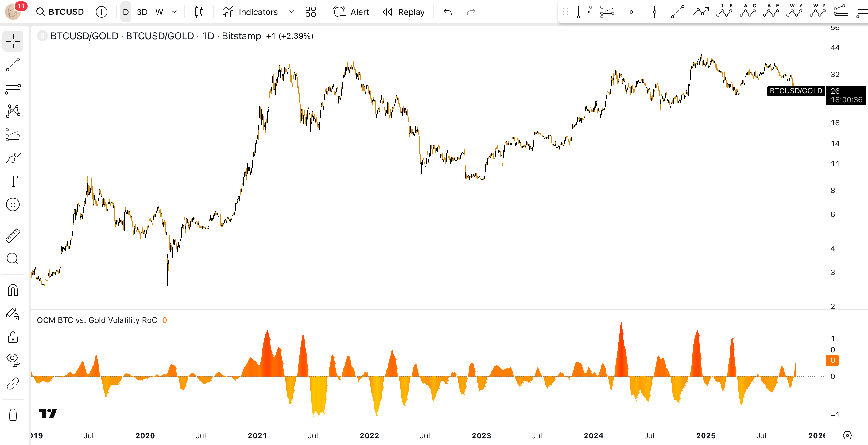868x445 pixels.
Task: Toggle lock all drawings
Action: tap(13, 337)
